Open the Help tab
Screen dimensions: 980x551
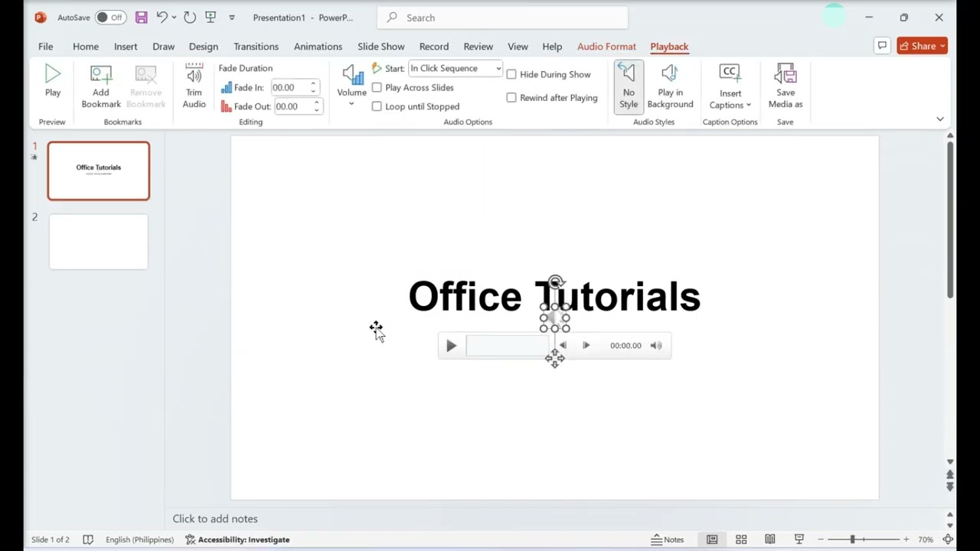coord(552,46)
